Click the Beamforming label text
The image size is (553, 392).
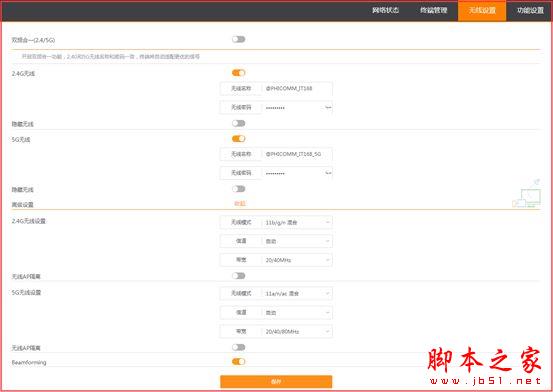29,362
